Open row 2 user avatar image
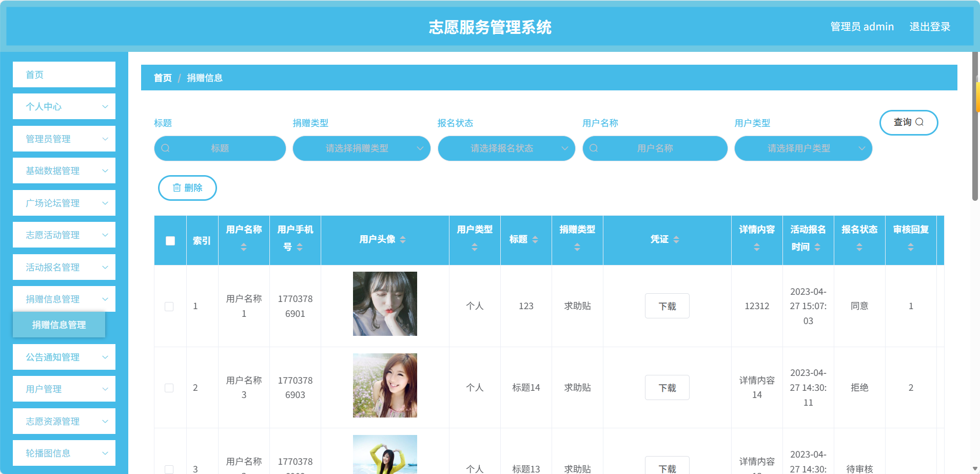 coord(385,385)
